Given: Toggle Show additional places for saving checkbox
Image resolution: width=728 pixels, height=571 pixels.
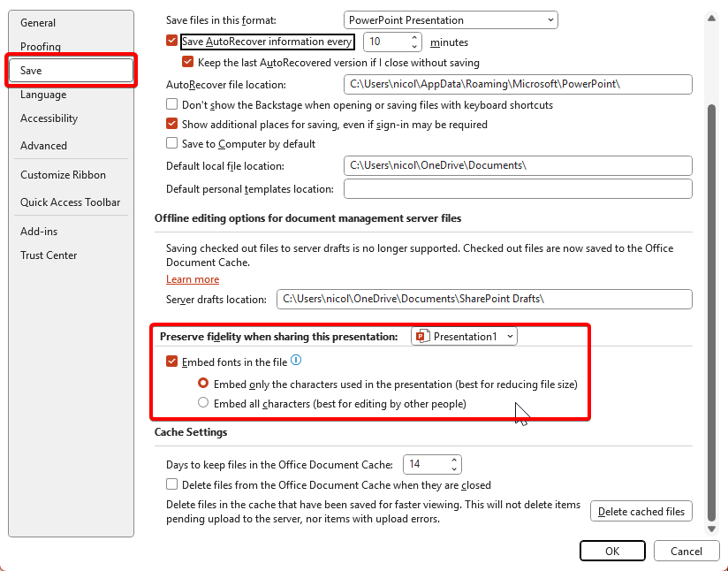Looking at the screenshot, I should tap(171, 124).
